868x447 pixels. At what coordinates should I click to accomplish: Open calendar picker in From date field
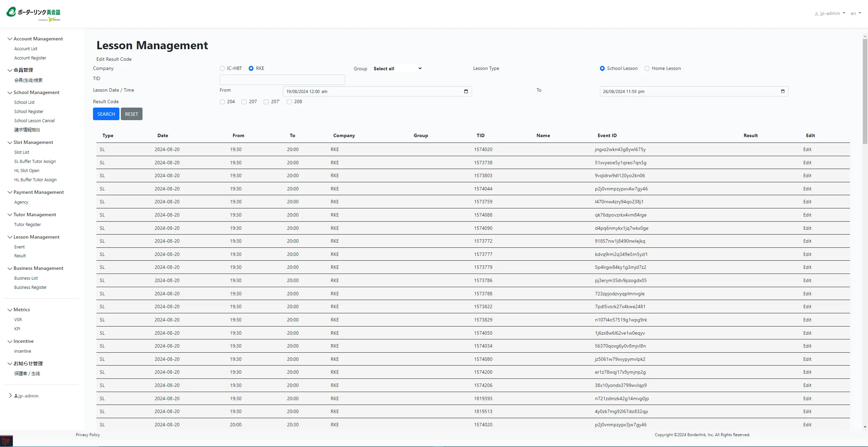point(466,91)
